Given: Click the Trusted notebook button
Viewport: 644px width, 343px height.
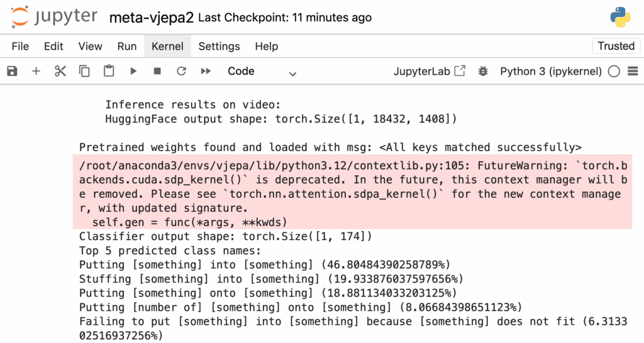Looking at the screenshot, I should 616,46.
